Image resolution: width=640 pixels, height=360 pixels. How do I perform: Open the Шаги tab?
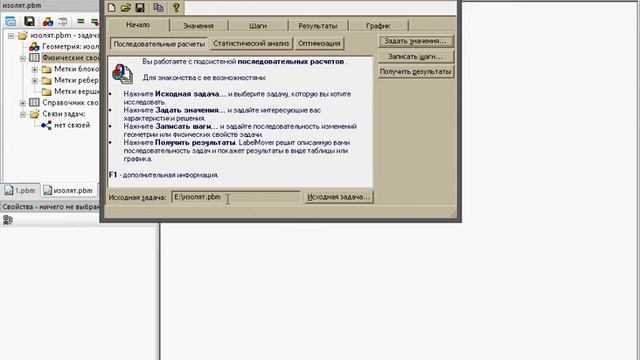pyautogui.click(x=258, y=26)
